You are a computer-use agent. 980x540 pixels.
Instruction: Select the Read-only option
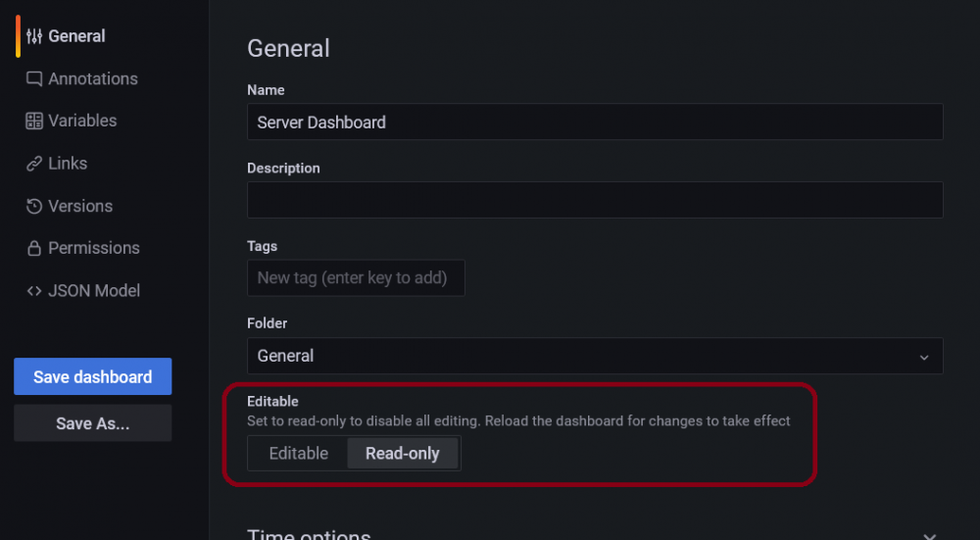pyautogui.click(x=403, y=453)
